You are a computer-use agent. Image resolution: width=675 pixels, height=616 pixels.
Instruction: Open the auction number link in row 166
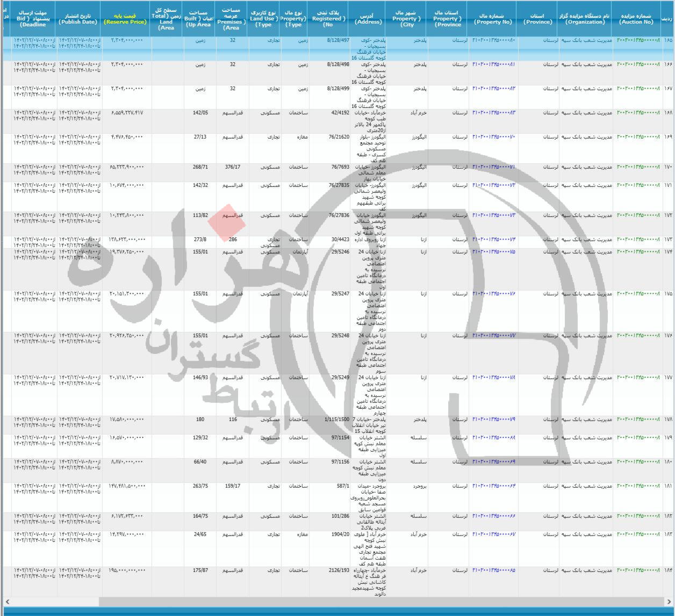click(x=638, y=64)
